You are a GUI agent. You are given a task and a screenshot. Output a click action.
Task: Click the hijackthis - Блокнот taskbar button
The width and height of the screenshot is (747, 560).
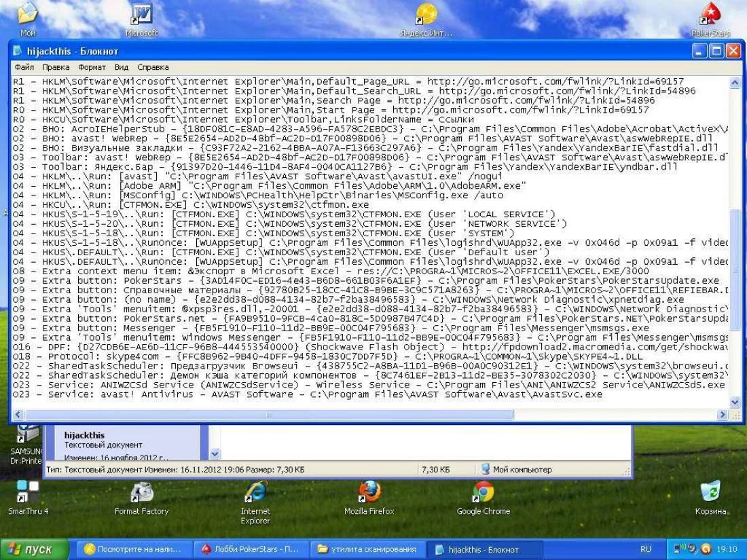pyautogui.click(x=484, y=549)
